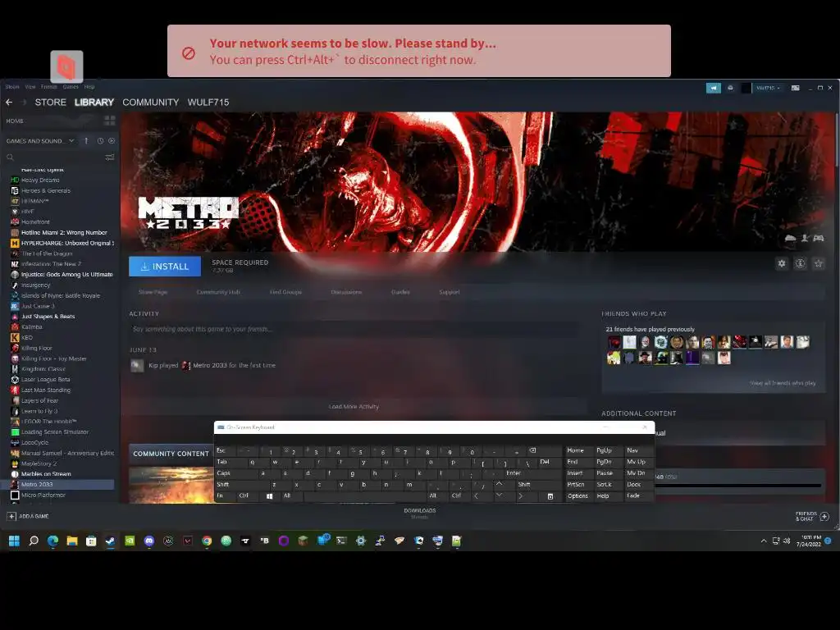
Task: View all friends who play
Action: pos(783,383)
